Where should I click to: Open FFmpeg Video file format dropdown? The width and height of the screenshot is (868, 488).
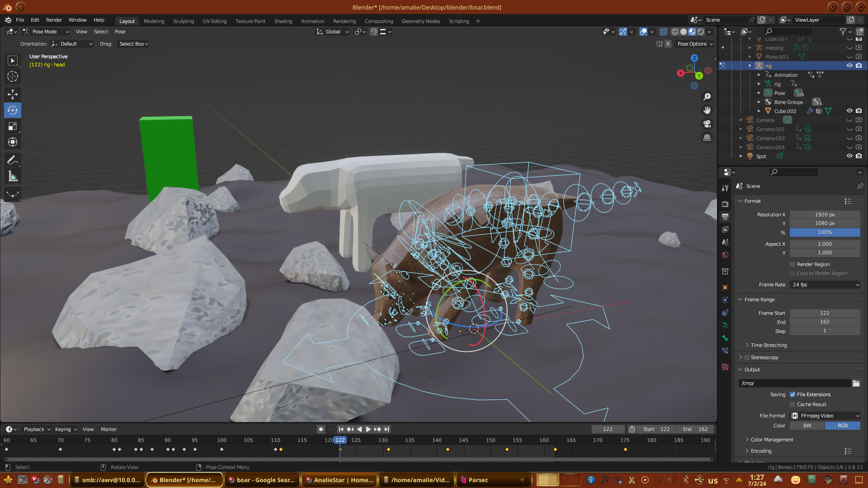pos(825,416)
